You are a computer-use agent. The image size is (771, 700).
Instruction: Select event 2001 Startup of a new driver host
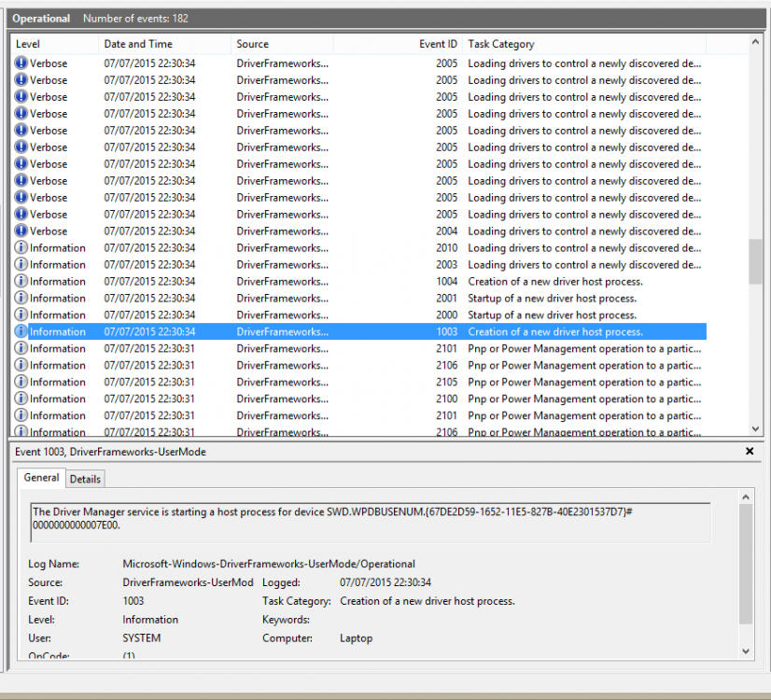tap(373, 299)
